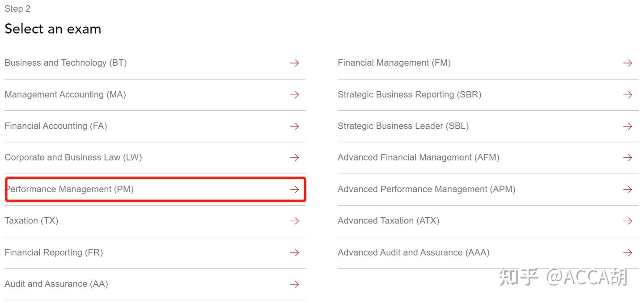Click the arrow for Financial Management (FM)
Screen dimensions: 644x303
(627, 63)
